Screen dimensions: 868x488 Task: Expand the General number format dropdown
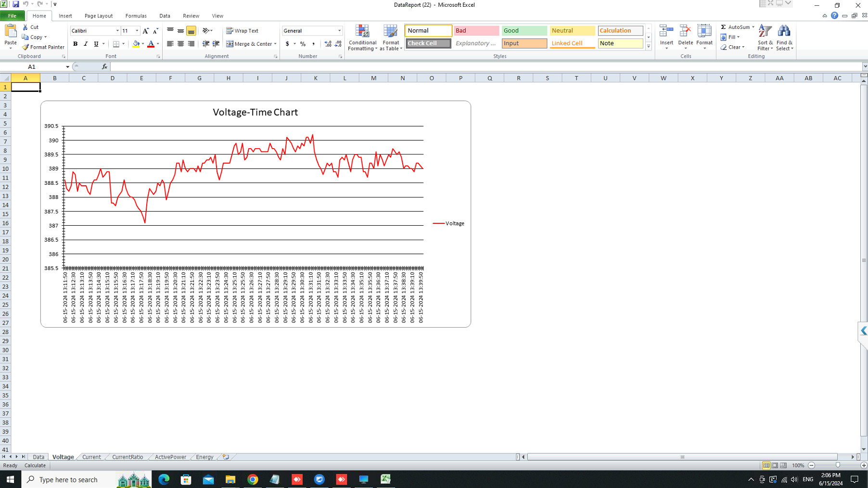(x=339, y=31)
